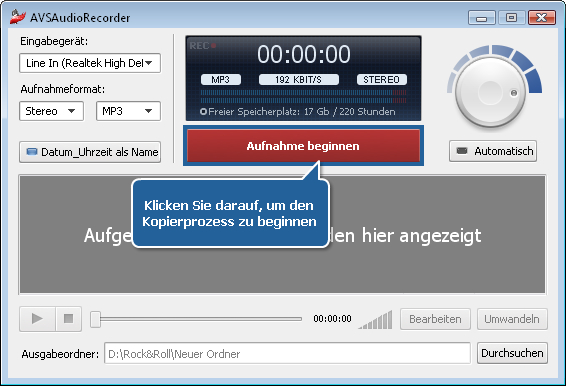Click the Aufnahme beginnen record button

pyautogui.click(x=303, y=146)
